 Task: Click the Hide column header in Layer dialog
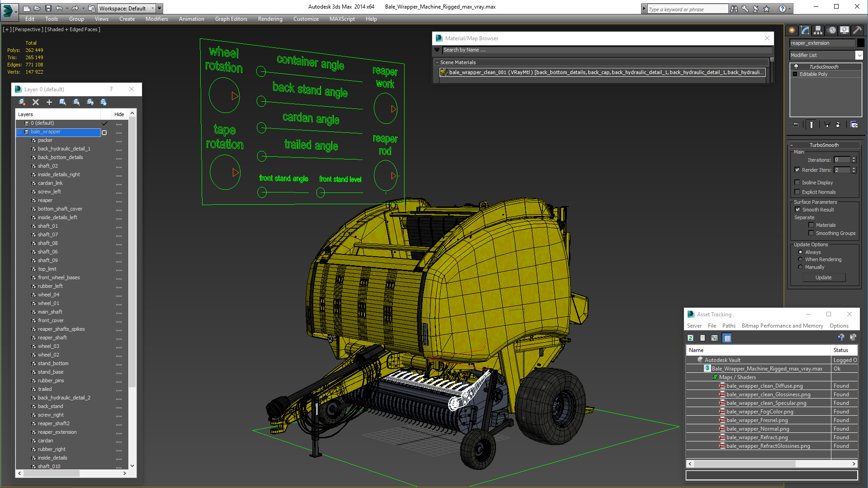119,114
